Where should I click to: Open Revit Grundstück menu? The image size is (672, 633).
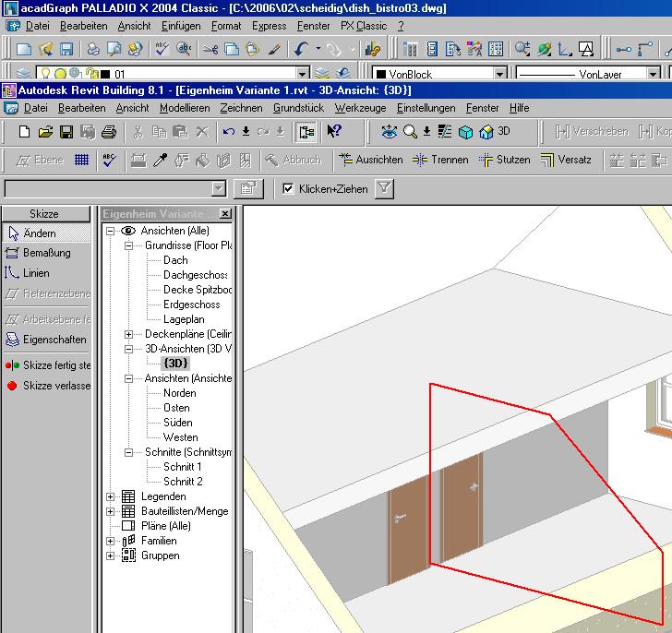(298, 108)
